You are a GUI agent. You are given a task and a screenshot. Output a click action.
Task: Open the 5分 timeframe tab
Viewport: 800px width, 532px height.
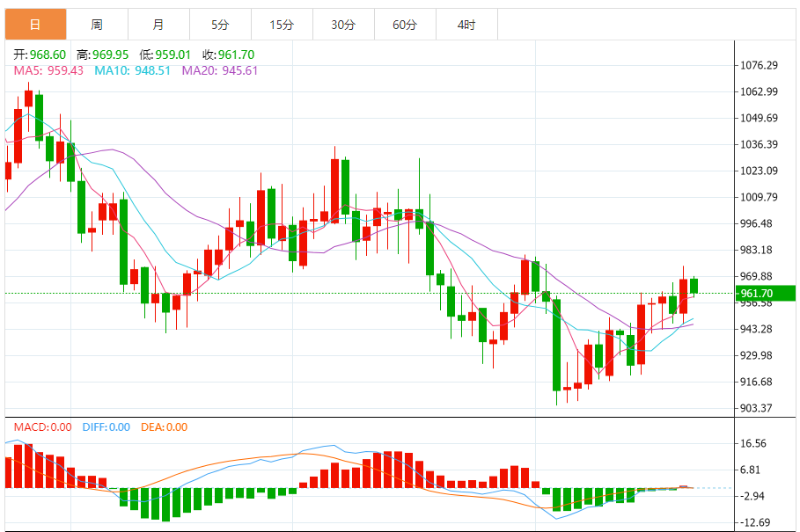pos(220,25)
